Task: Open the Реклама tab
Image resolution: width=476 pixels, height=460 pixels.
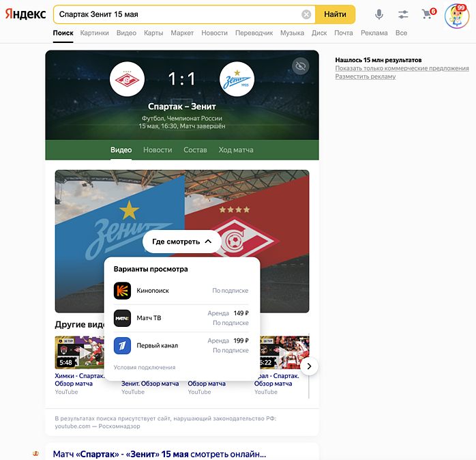Action: coord(374,33)
